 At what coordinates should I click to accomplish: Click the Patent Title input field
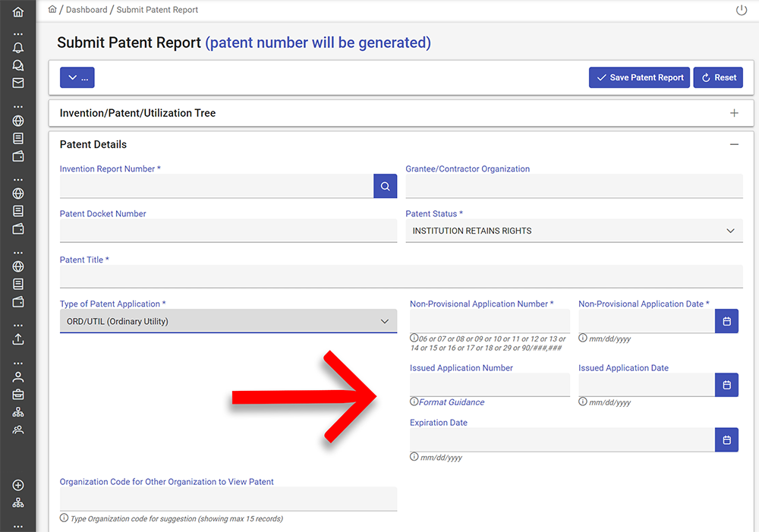401,276
